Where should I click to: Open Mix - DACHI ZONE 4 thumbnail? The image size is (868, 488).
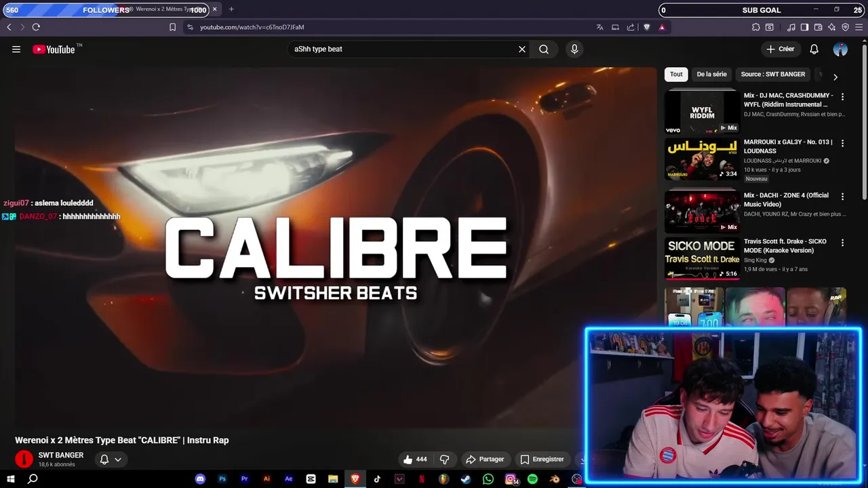pos(702,211)
